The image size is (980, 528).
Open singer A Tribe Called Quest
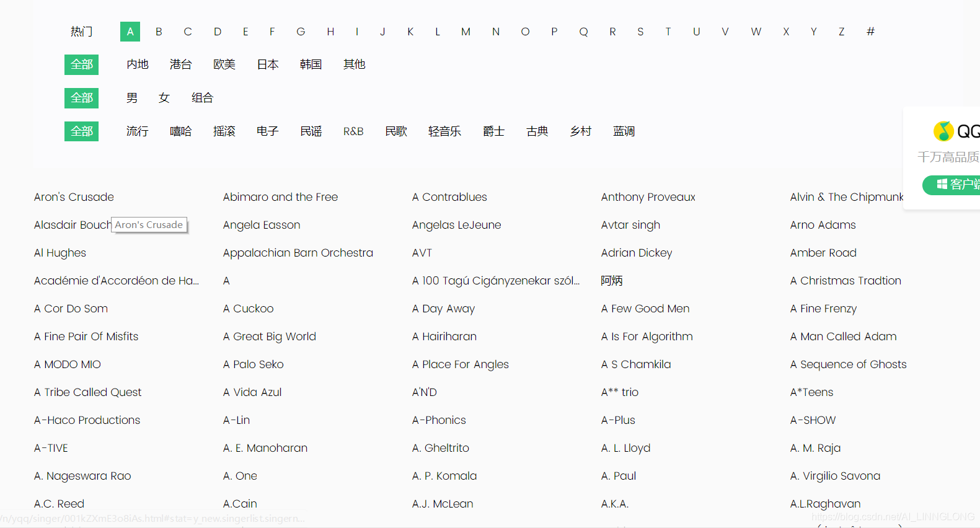click(87, 392)
